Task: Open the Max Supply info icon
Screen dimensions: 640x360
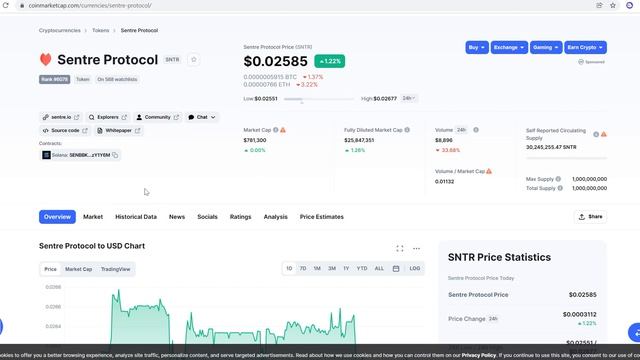Action: pos(558,179)
